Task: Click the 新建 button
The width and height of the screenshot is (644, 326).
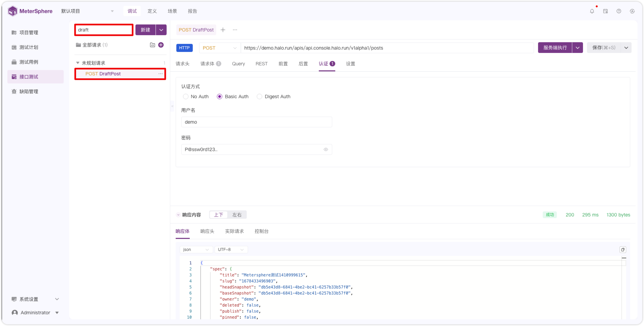Action: pos(145,30)
